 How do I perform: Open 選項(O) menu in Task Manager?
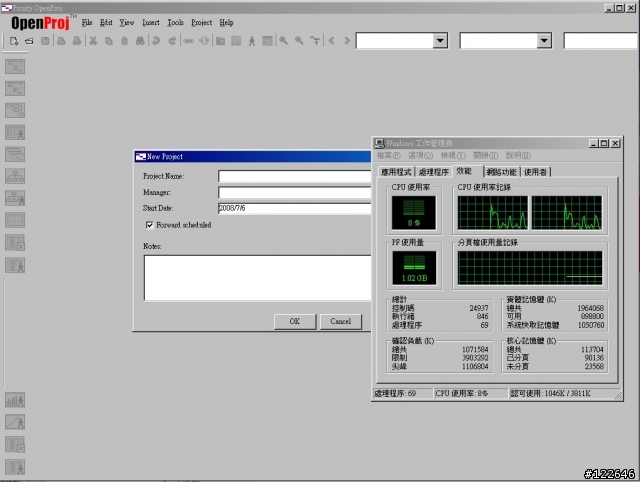(x=420, y=155)
